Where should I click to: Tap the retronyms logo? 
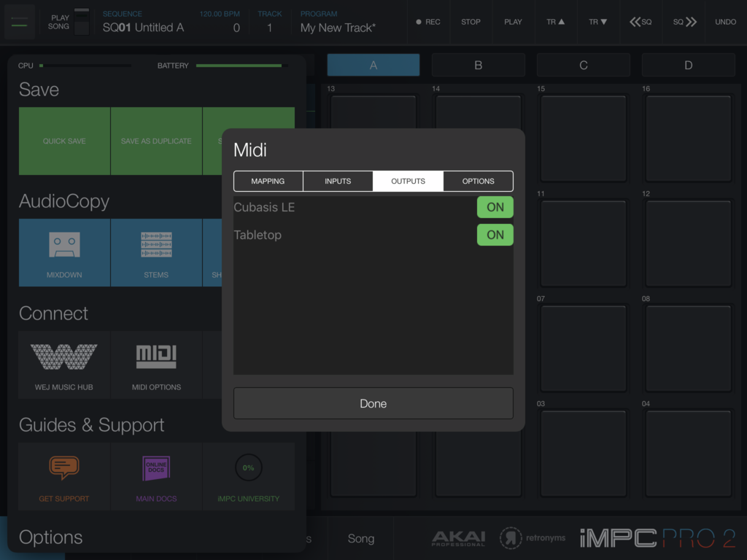[x=533, y=538]
